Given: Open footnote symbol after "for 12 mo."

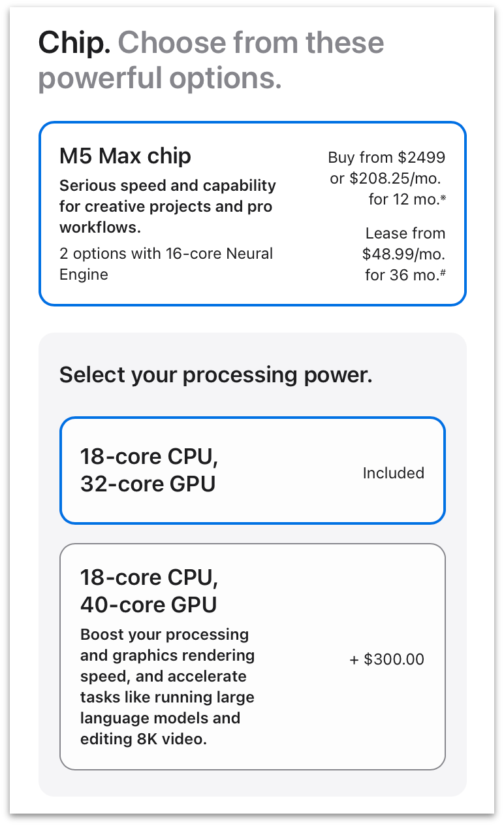Looking at the screenshot, I should click(x=443, y=199).
